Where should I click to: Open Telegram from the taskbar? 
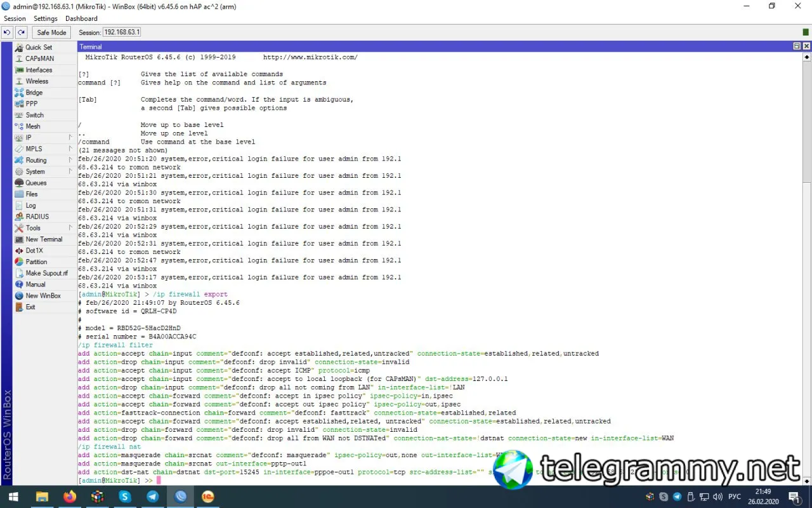(153, 497)
